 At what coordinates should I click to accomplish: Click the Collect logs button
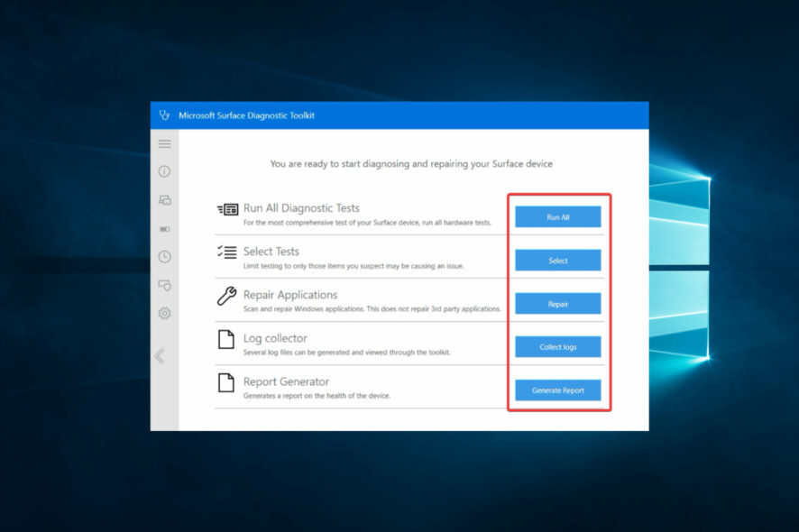[x=558, y=346]
